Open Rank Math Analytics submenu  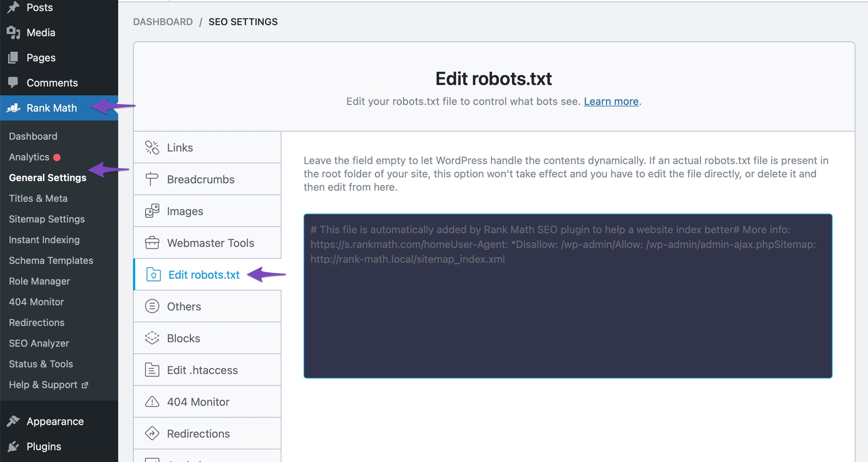pyautogui.click(x=29, y=157)
